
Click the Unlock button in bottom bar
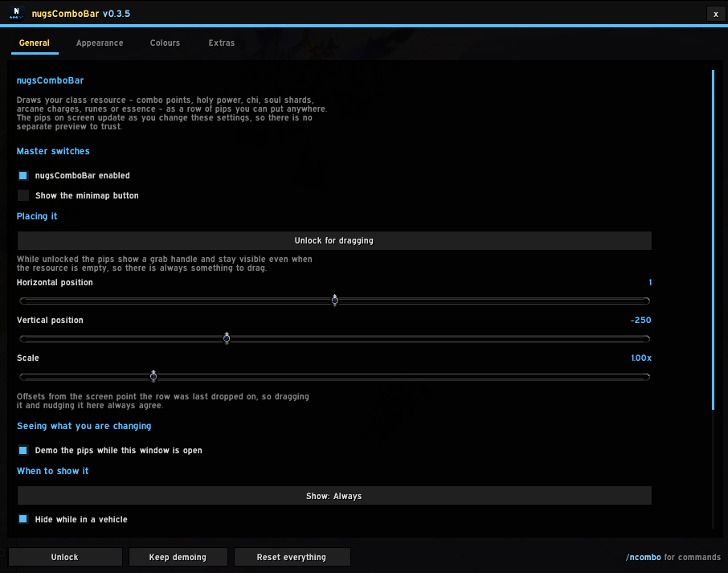pyautogui.click(x=65, y=557)
